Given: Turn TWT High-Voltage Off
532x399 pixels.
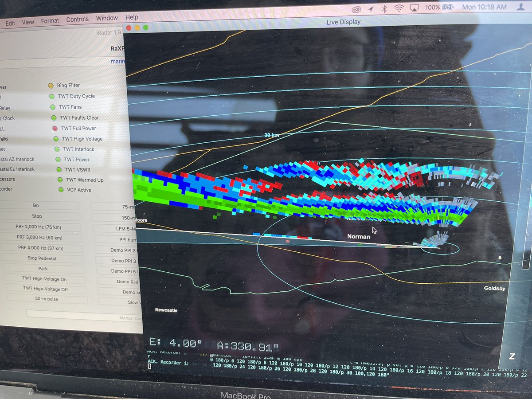Looking at the screenshot, I should click(x=46, y=289).
